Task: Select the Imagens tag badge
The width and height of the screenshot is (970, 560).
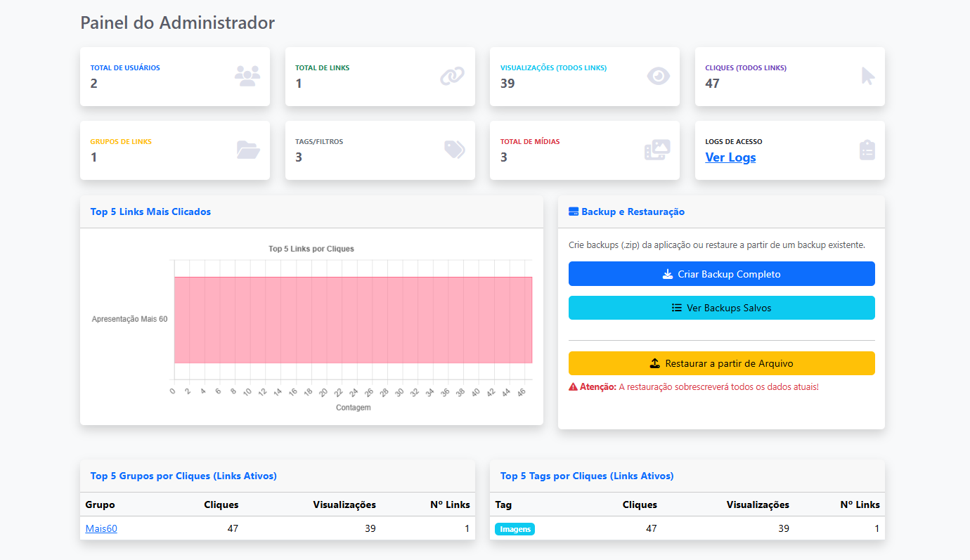Action: coord(515,528)
